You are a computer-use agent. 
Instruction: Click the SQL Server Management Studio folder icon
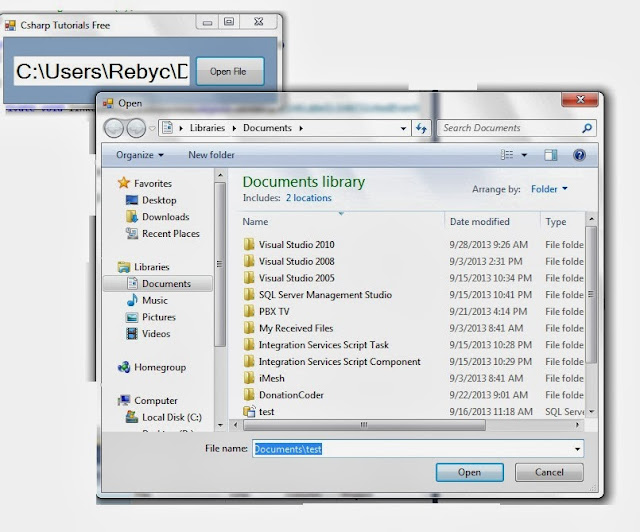(x=249, y=295)
